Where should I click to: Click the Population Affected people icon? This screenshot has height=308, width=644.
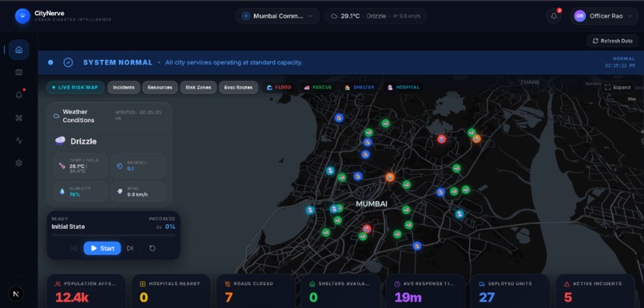click(58, 284)
